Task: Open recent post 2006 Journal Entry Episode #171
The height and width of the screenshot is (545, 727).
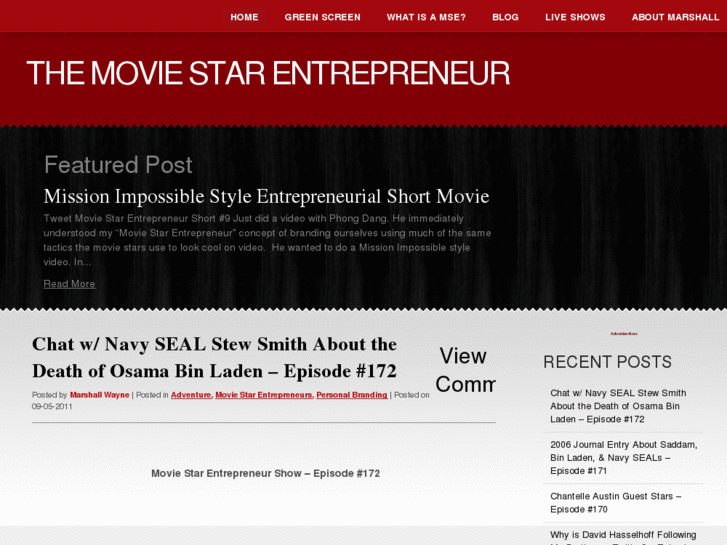Action: pos(624,457)
